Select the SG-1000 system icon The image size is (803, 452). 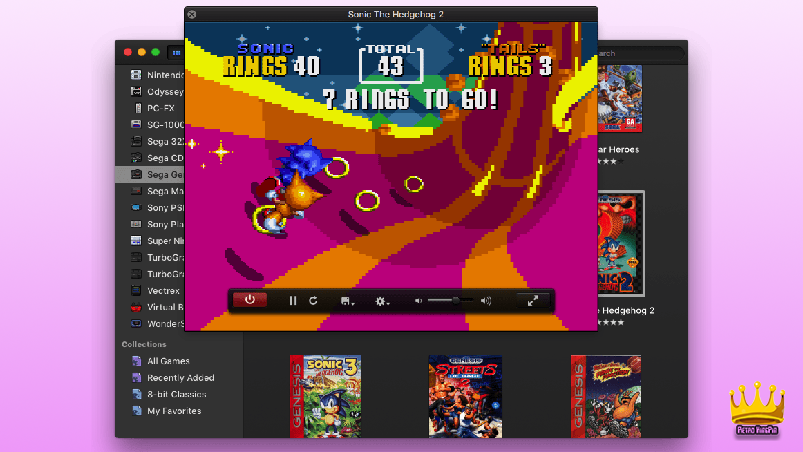tap(136, 124)
